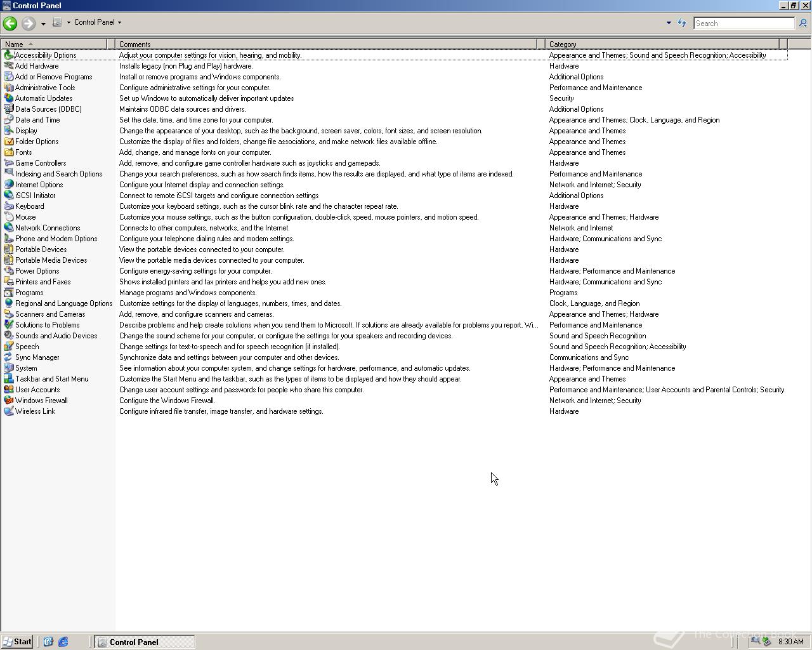Click the green Back navigation button
Screen dimensions: 812x650
(x=10, y=23)
